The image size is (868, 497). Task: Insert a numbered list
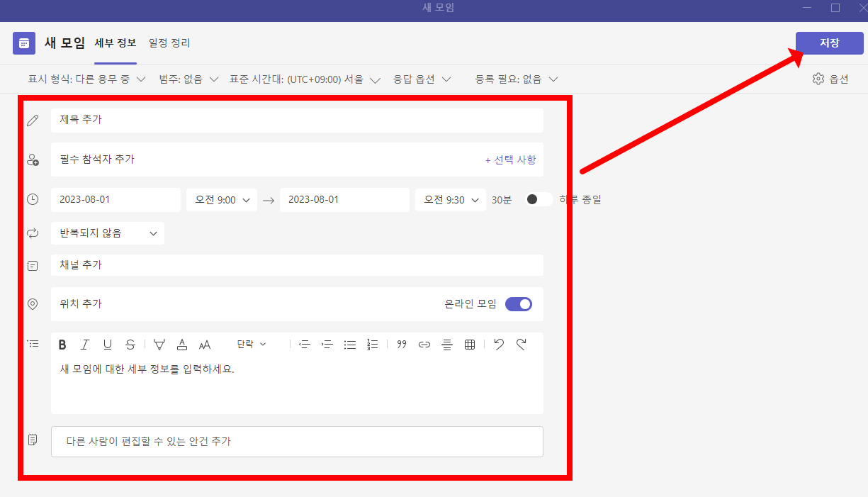pos(373,345)
